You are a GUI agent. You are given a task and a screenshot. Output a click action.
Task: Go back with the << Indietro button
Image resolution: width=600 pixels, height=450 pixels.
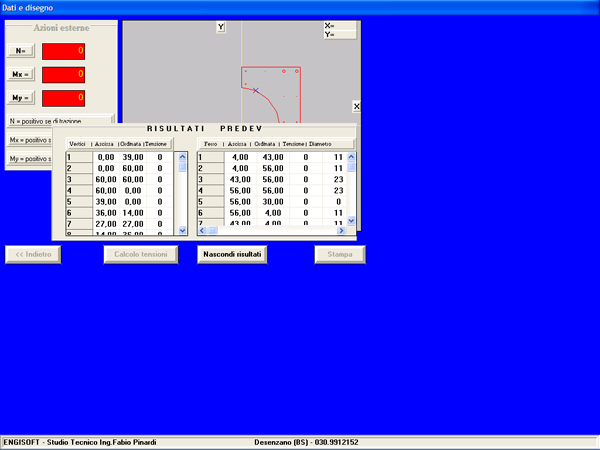35,254
